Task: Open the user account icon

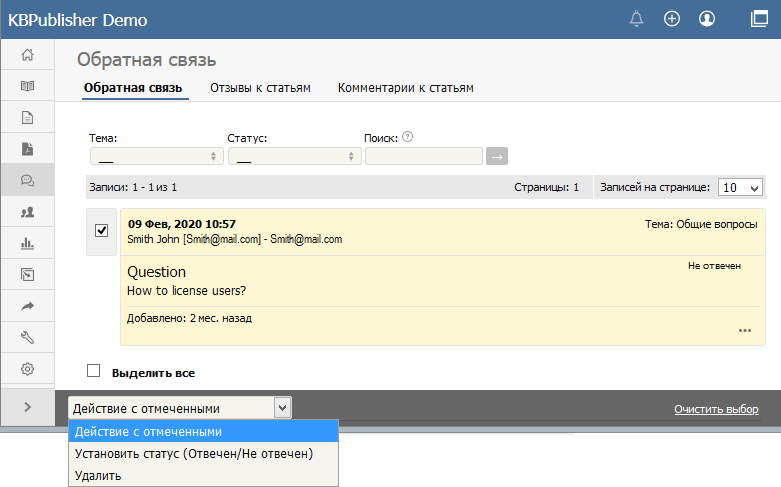Action: 707,19
